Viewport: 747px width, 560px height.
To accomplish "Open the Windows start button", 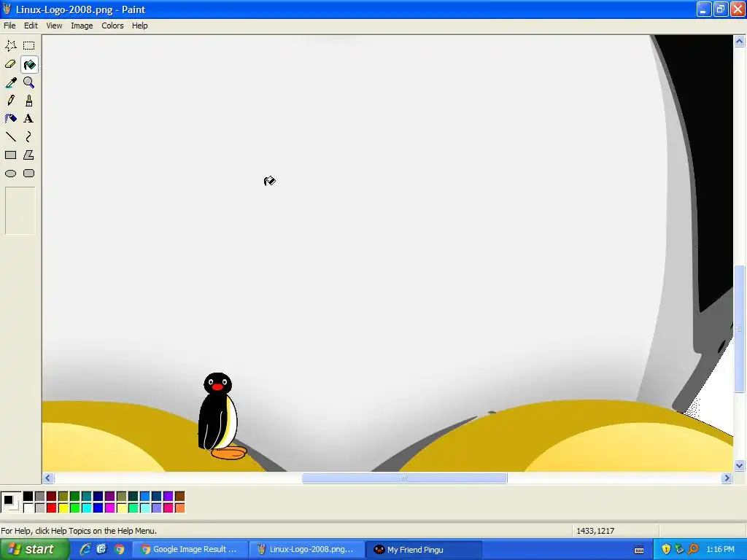I will [34, 550].
